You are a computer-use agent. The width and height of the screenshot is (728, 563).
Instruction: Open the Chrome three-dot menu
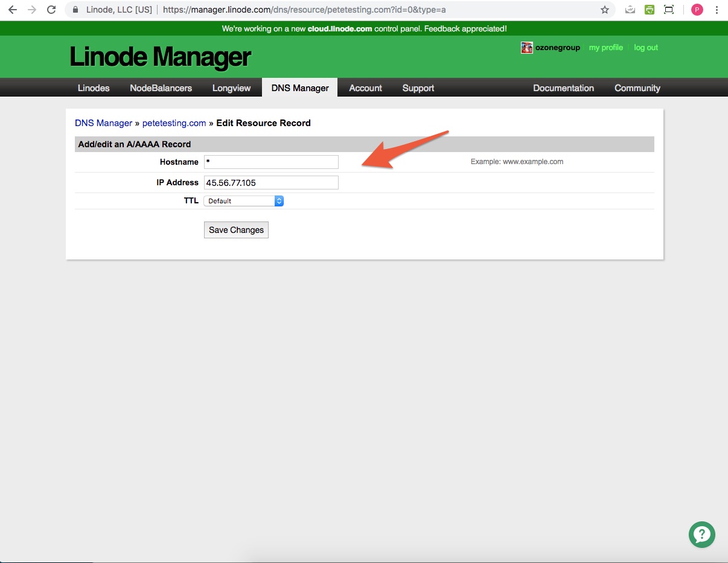point(717,10)
